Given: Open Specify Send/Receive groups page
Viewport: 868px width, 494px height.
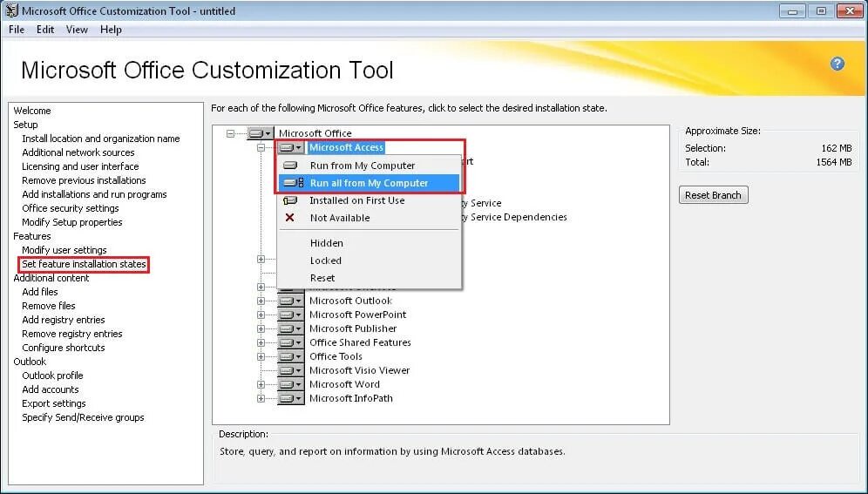Looking at the screenshot, I should (x=83, y=417).
